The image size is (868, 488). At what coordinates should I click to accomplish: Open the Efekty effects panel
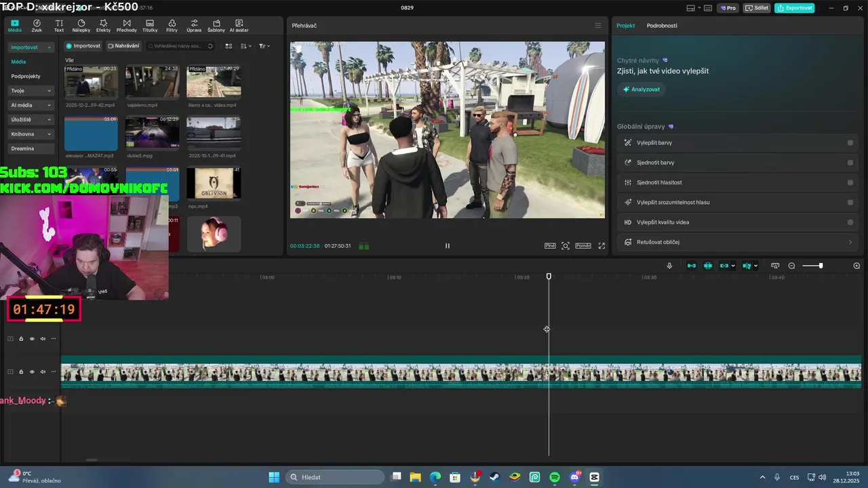point(103,26)
